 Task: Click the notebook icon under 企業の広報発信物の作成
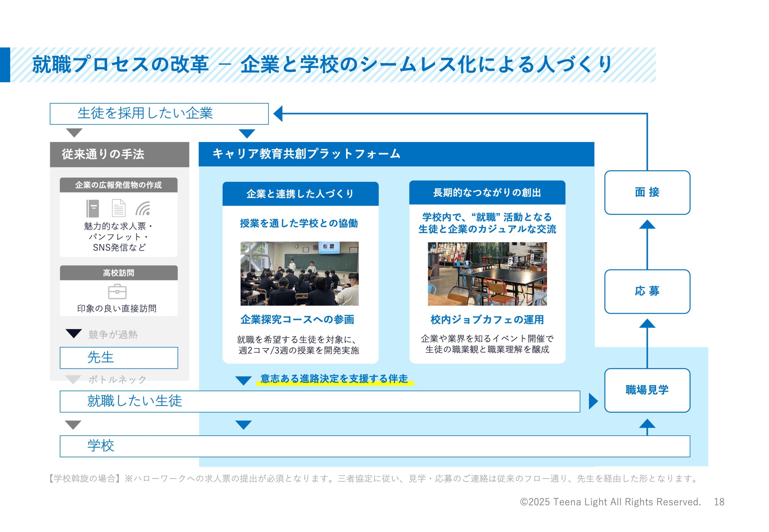[x=93, y=208]
